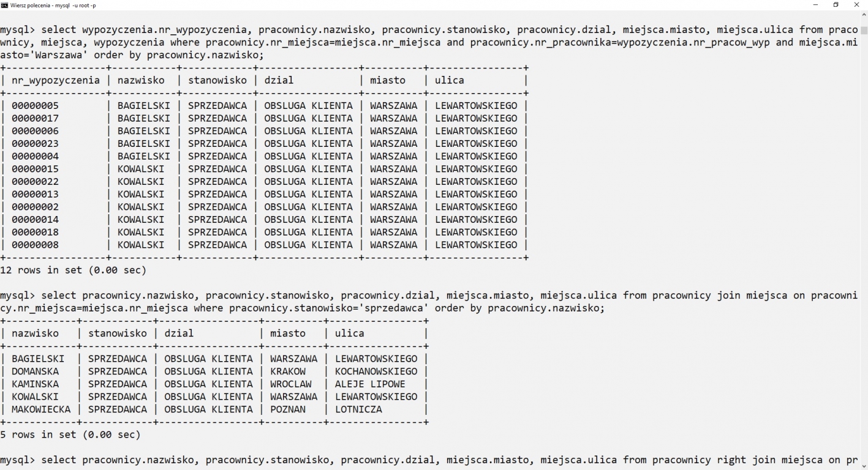
Task: Open the command prompt system menu icon
Action: [5, 5]
